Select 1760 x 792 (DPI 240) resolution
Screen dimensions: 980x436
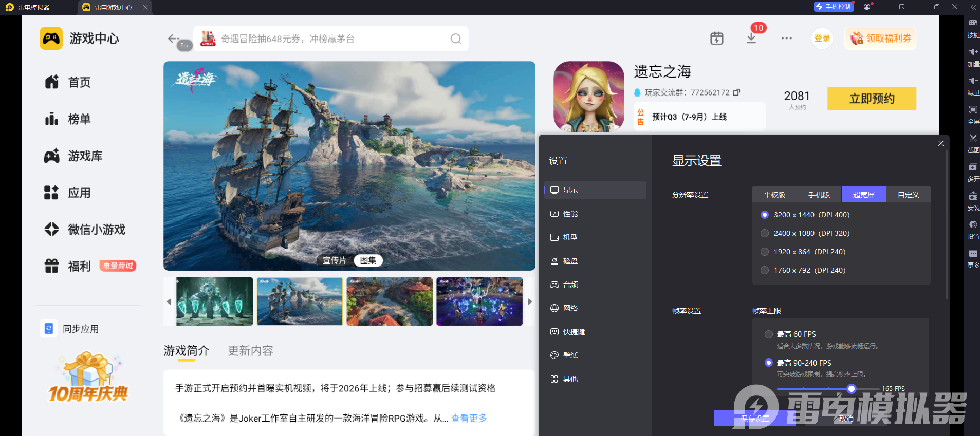765,270
